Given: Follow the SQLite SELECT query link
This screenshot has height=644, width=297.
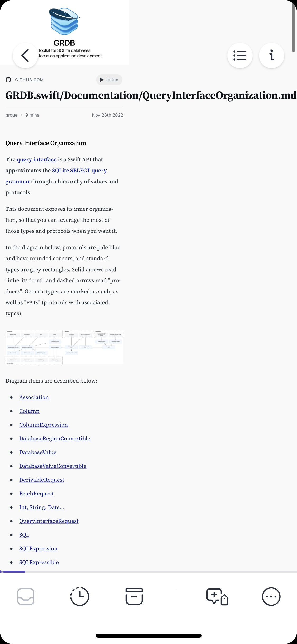Looking at the screenshot, I should click(x=79, y=171).
